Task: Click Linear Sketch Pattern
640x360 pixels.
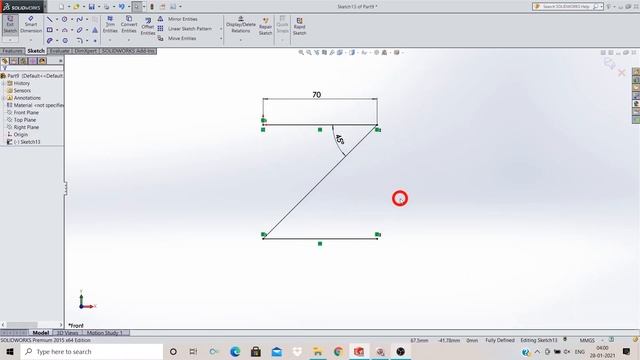Action: pos(185,29)
